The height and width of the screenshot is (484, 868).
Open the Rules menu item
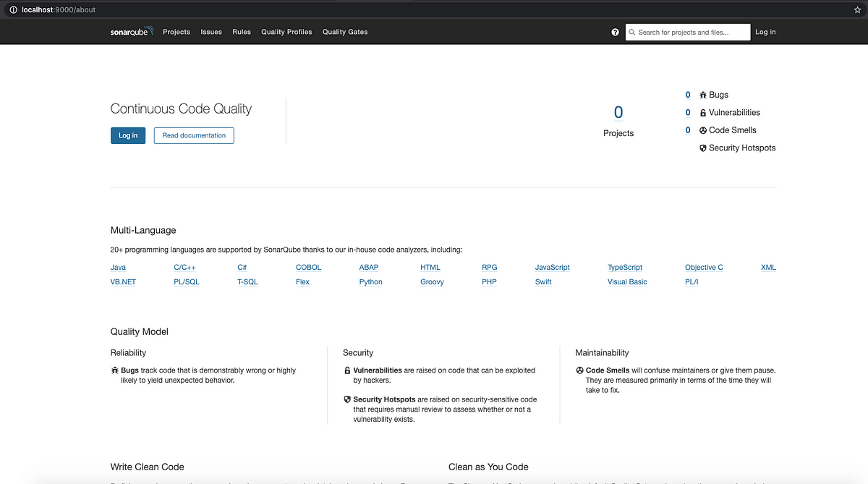coord(242,32)
